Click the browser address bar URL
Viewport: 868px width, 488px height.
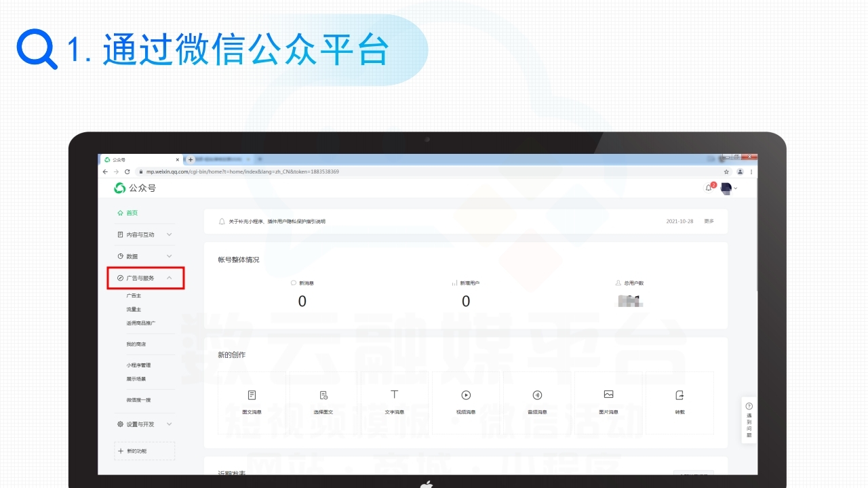click(x=242, y=171)
